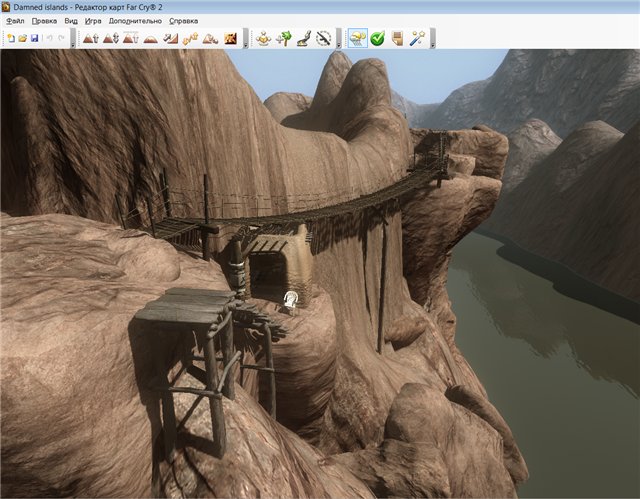Open the object placement tool icon
The image size is (640, 499).
(264, 38)
